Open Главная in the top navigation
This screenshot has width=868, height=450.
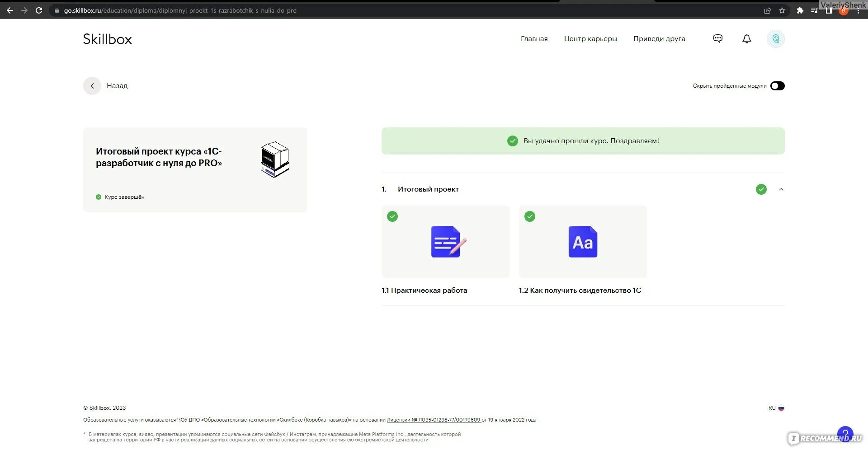coord(534,39)
